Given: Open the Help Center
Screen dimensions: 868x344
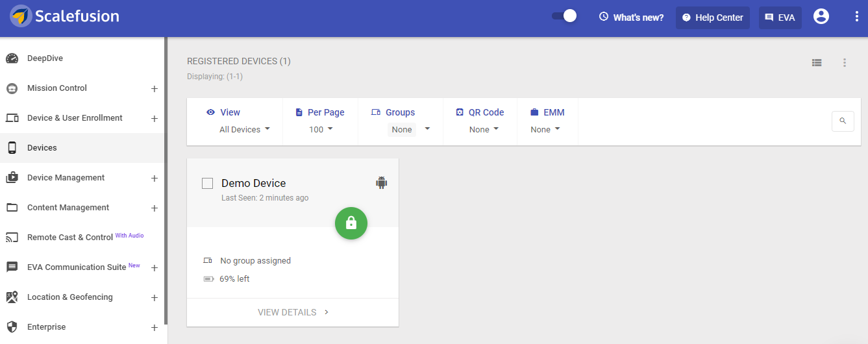Looking at the screenshot, I should point(713,18).
